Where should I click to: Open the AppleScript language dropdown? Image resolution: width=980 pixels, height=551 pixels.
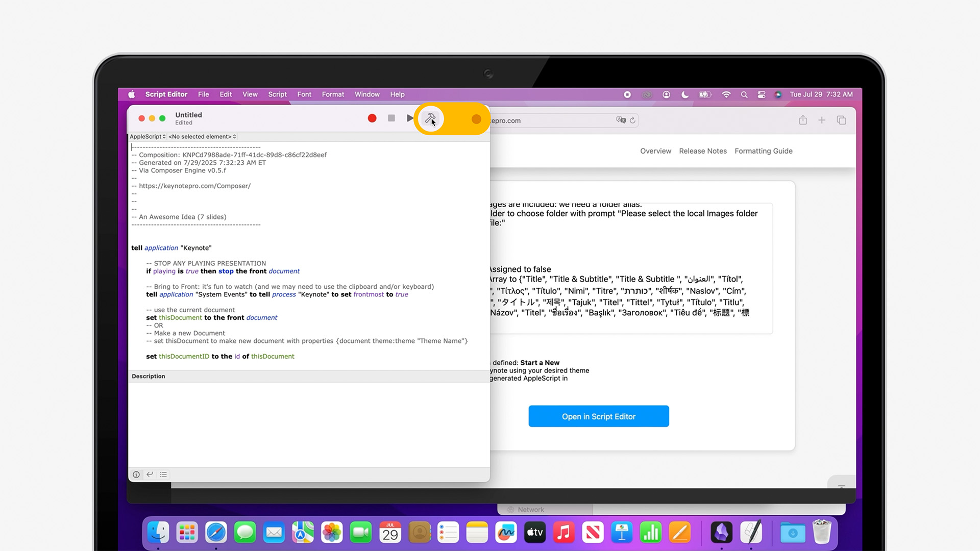[x=148, y=136]
